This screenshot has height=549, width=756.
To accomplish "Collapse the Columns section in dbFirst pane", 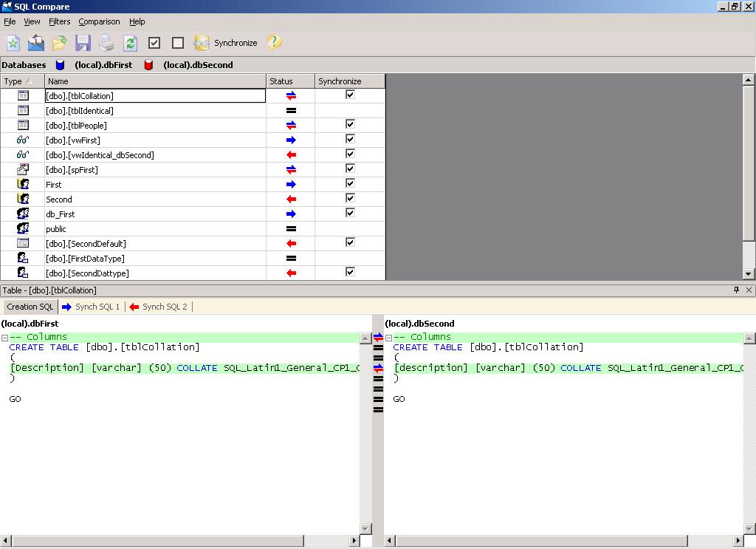I will click(x=4, y=338).
